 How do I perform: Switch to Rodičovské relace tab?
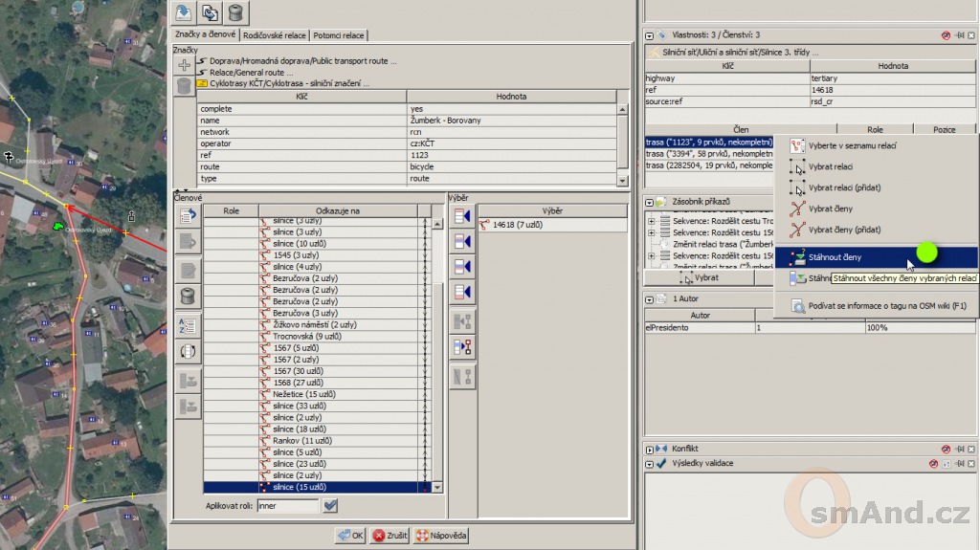point(275,35)
